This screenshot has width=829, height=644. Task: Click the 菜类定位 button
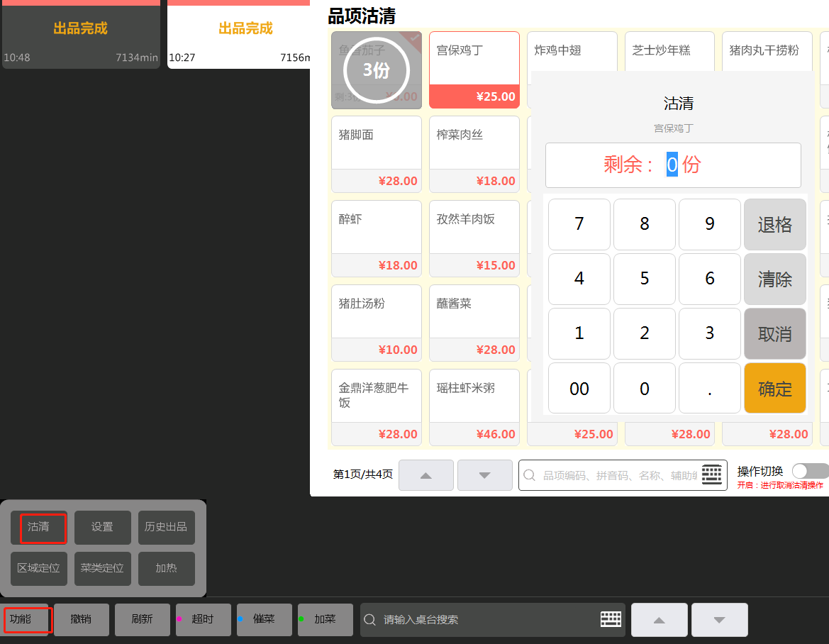(x=103, y=568)
